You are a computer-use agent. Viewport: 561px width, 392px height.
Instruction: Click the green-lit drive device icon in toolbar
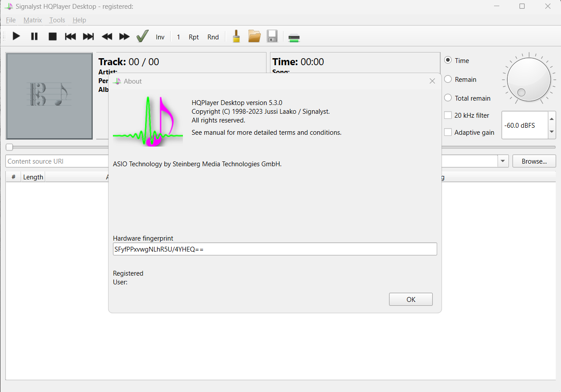tap(294, 38)
